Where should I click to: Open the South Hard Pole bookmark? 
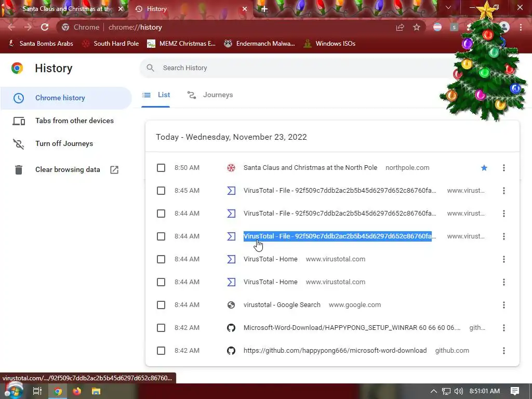[x=111, y=44]
